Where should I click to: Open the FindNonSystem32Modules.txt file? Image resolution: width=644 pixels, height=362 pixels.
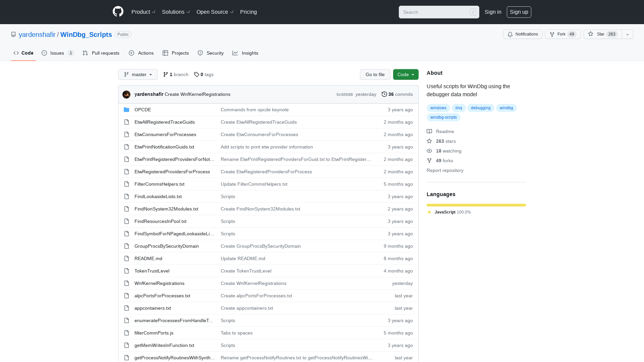[166, 209]
